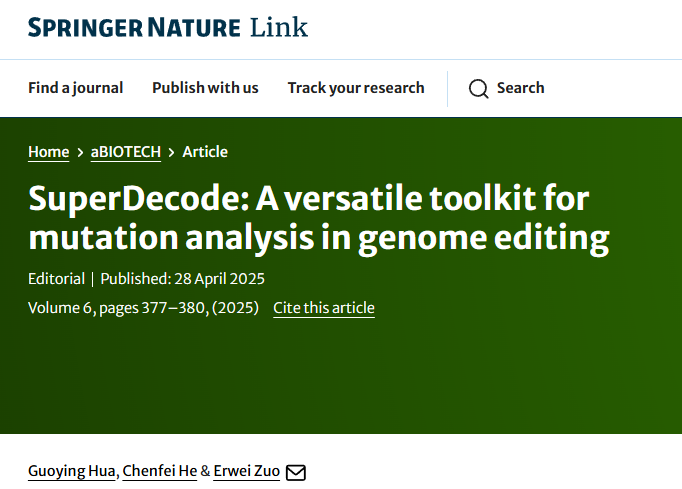Click the magnifying glass search icon
Screen dimensions: 682x489
pos(479,88)
